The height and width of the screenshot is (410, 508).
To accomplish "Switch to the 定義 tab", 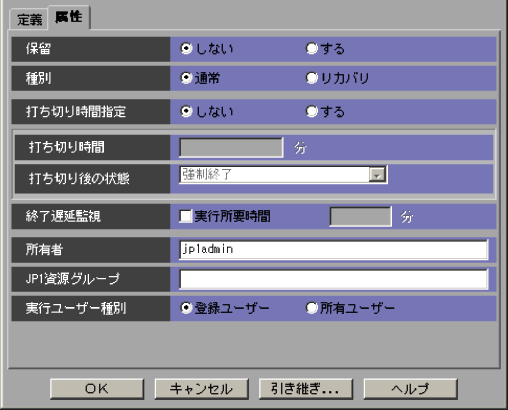I will tap(29, 20).
